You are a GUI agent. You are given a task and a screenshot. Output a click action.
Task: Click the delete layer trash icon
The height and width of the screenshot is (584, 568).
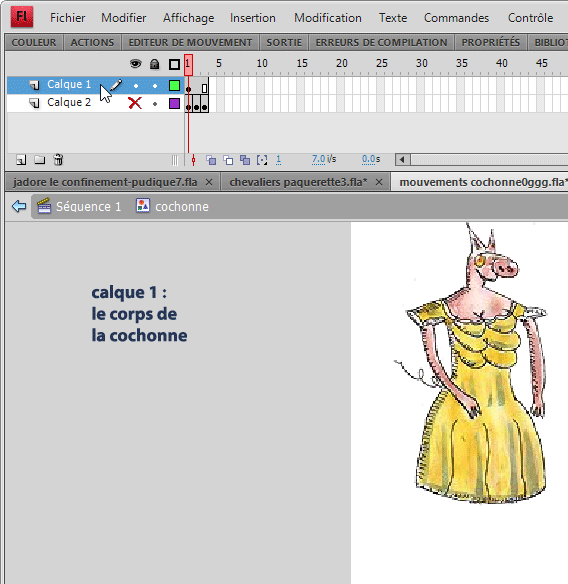[x=58, y=160]
